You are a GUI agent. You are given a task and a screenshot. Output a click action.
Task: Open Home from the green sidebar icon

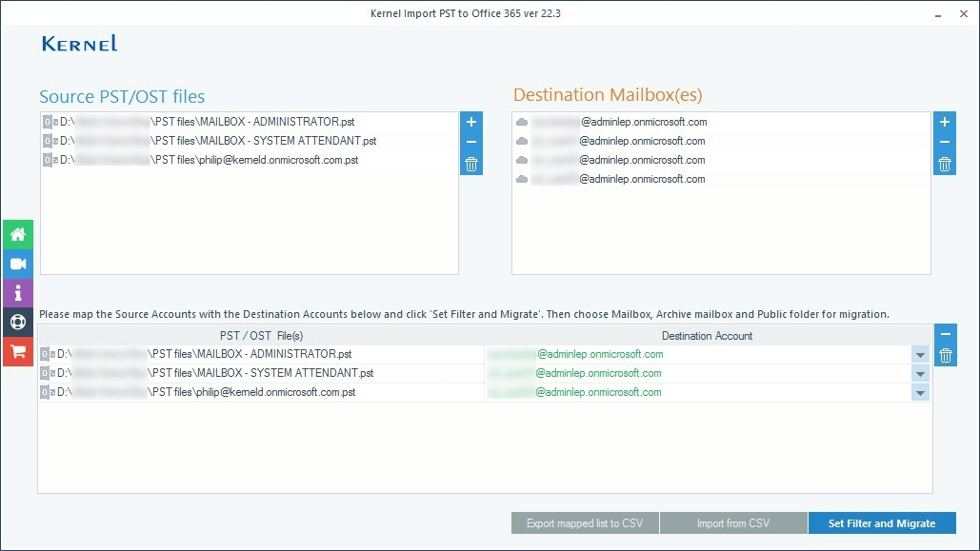point(17,234)
